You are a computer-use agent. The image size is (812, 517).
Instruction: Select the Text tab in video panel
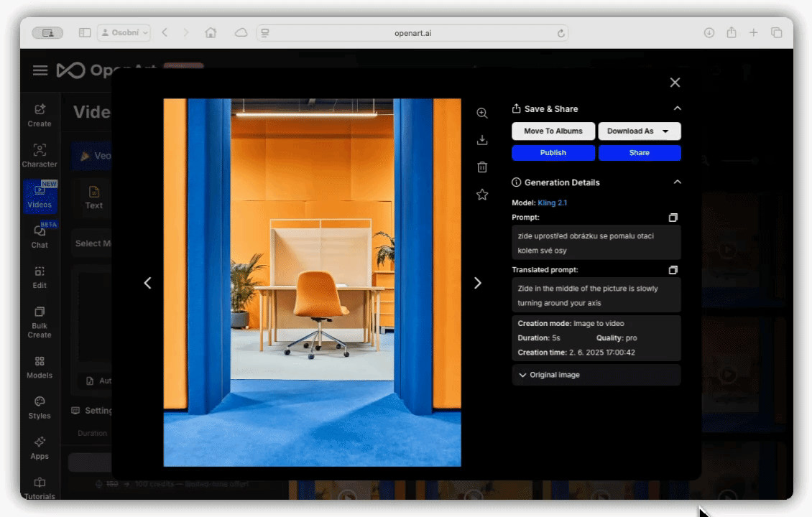pos(93,197)
